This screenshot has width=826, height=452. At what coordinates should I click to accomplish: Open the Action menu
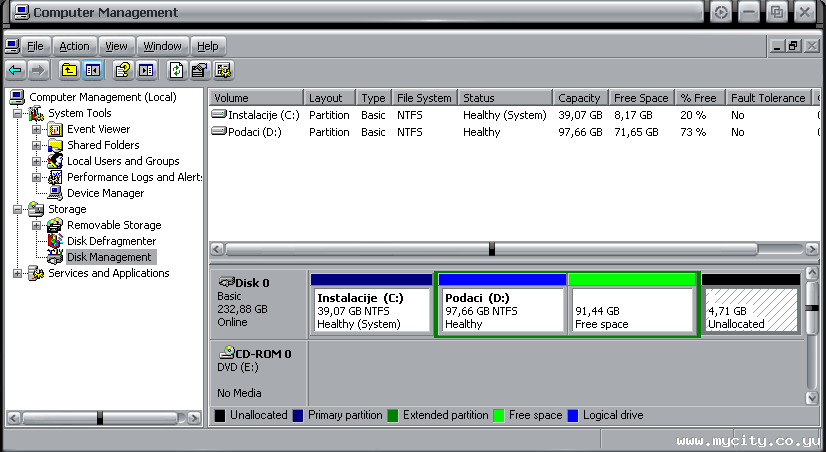[x=74, y=46]
